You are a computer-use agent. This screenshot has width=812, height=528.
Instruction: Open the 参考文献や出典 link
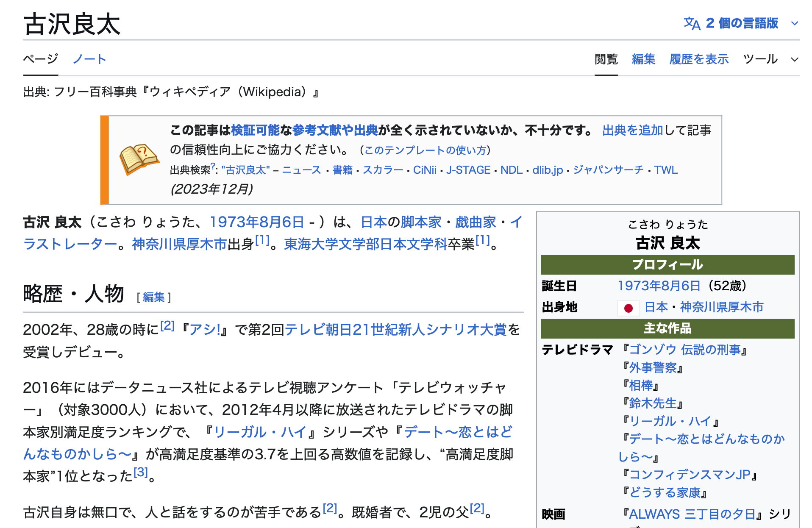(335, 130)
